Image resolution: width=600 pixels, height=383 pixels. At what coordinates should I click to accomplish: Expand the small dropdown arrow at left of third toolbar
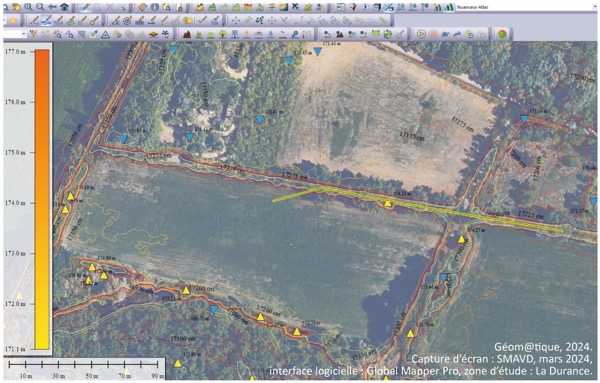pos(24,34)
